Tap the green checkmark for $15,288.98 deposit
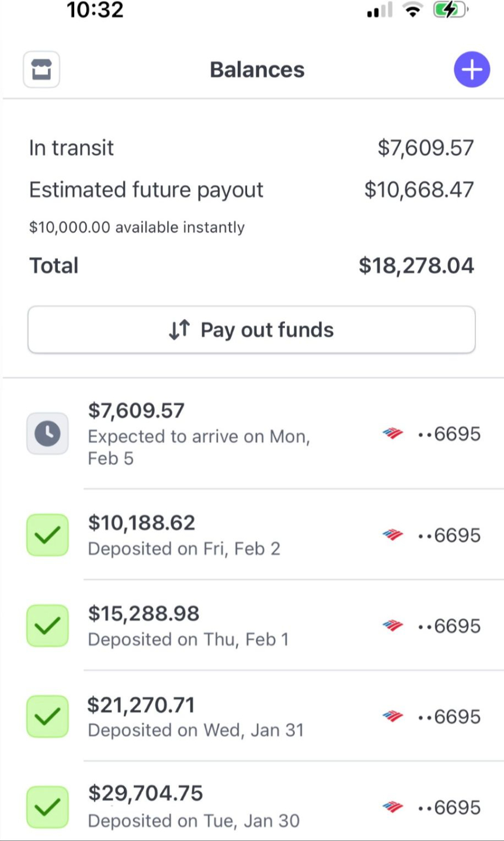Image resolution: width=504 pixels, height=841 pixels. coord(47,625)
